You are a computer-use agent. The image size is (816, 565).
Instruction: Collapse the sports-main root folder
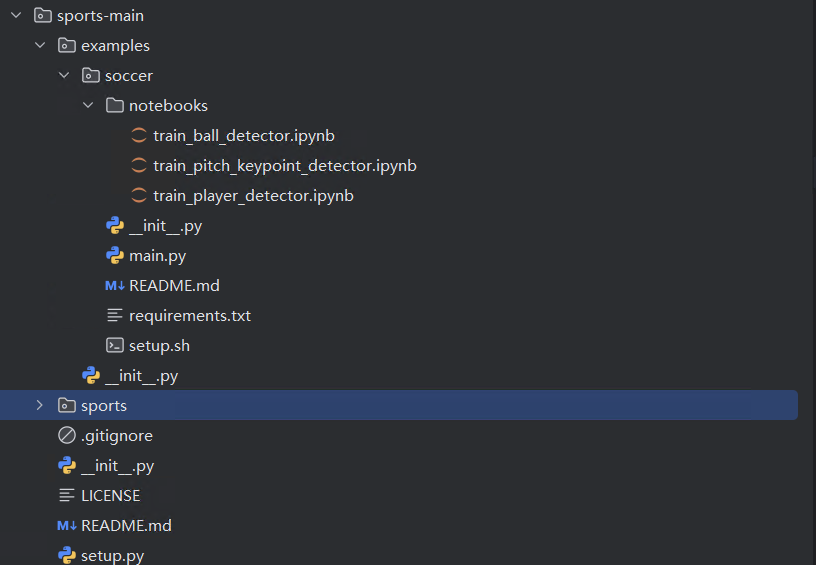point(16,16)
